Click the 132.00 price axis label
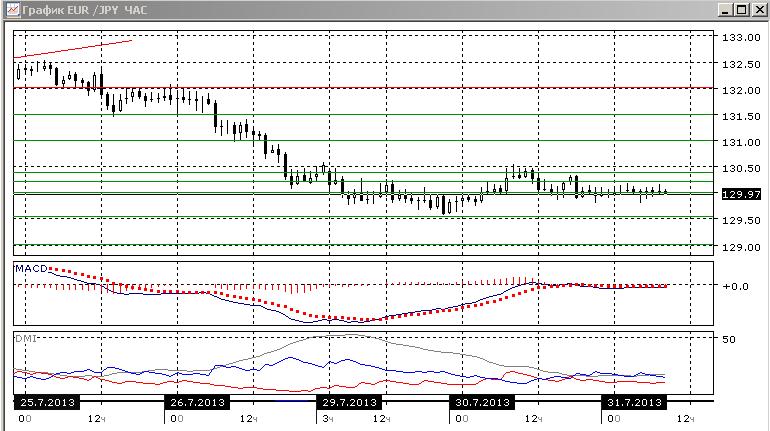 741,90
